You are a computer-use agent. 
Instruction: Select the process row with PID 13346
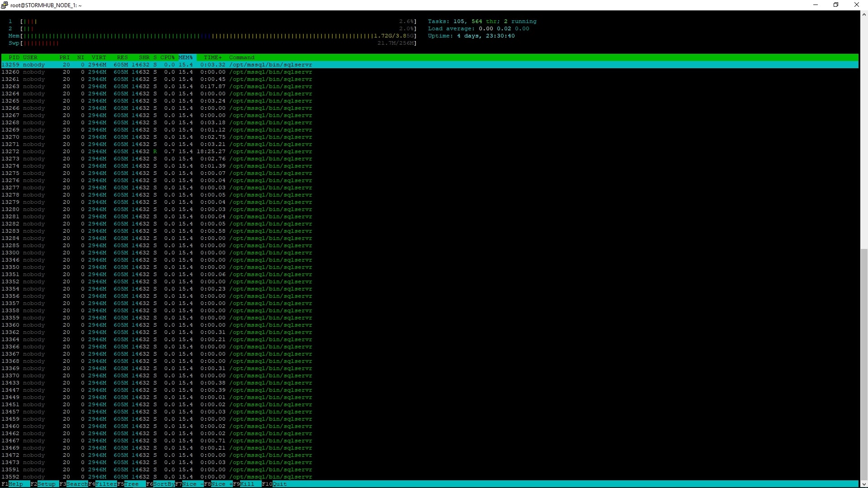(429, 260)
